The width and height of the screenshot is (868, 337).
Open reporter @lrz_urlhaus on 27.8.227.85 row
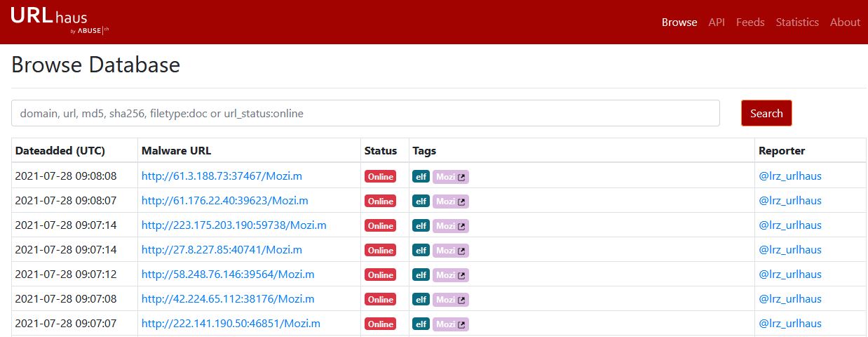[789, 250]
